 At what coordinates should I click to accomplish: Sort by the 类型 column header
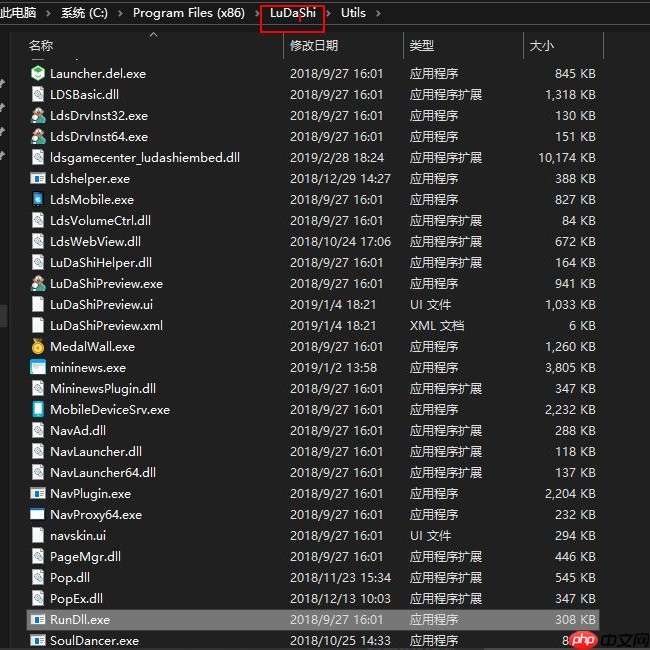pos(422,45)
